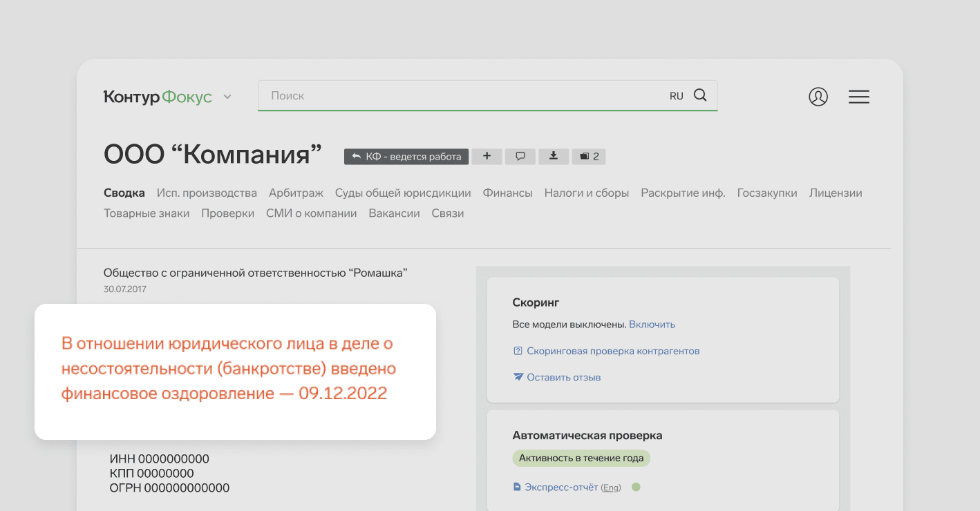Open the Лицензии tab
The height and width of the screenshot is (511, 980).
pyautogui.click(x=836, y=193)
